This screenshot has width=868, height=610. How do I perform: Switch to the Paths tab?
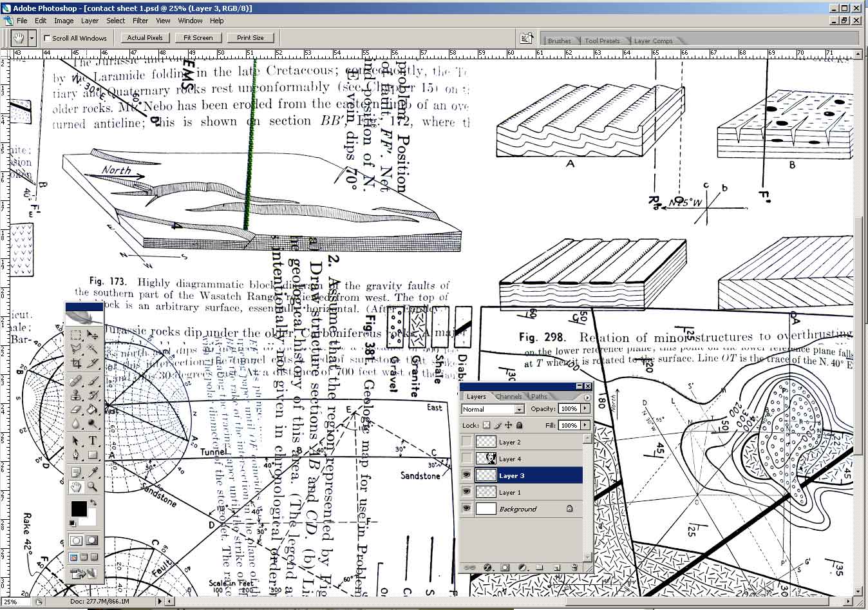pos(539,397)
